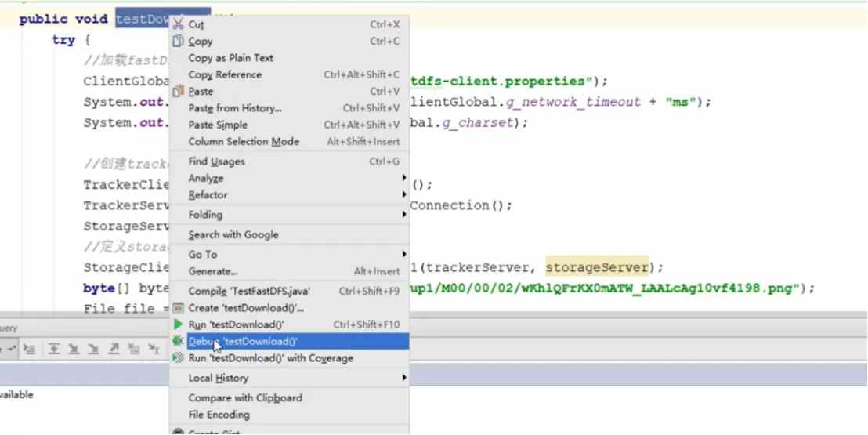This screenshot has width=868, height=435.
Task: Click 'Connection();' code fragment
Action: click(x=461, y=205)
